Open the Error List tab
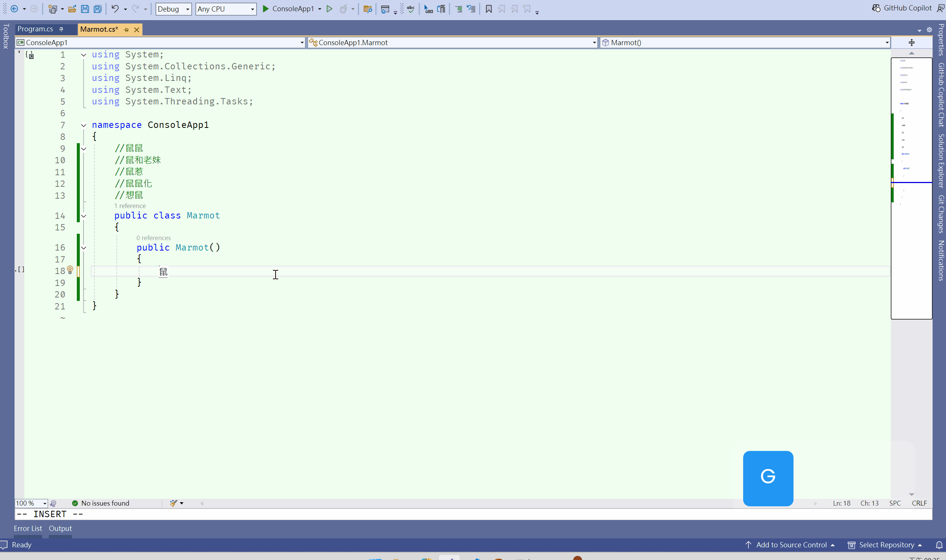Image resolution: width=946 pixels, height=560 pixels. coord(28,528)
